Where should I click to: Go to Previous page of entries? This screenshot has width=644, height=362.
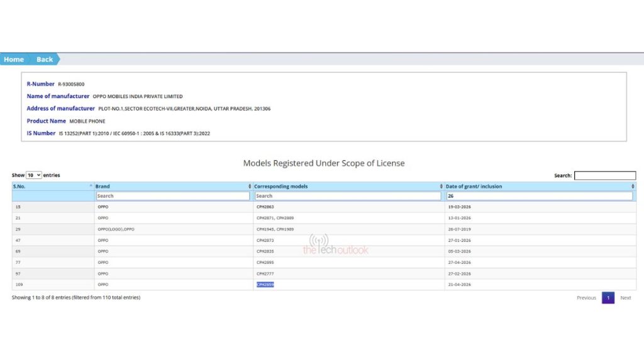(586, 298)
